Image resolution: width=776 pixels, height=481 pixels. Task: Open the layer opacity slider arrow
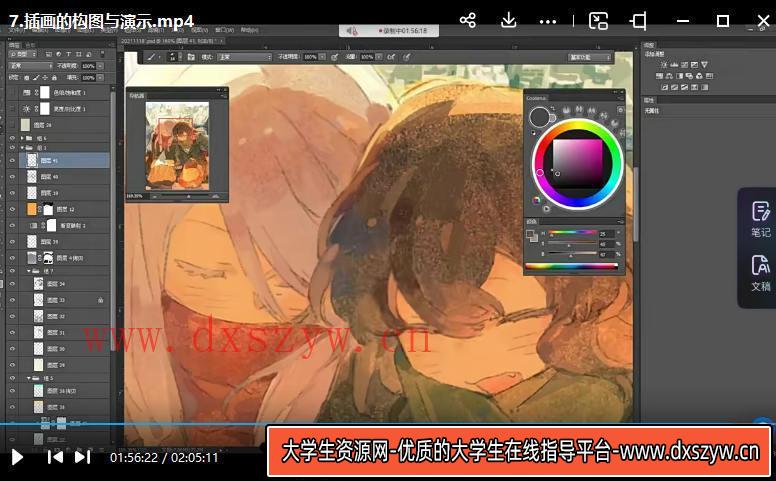pyautogui.click(x=100, y=66)
